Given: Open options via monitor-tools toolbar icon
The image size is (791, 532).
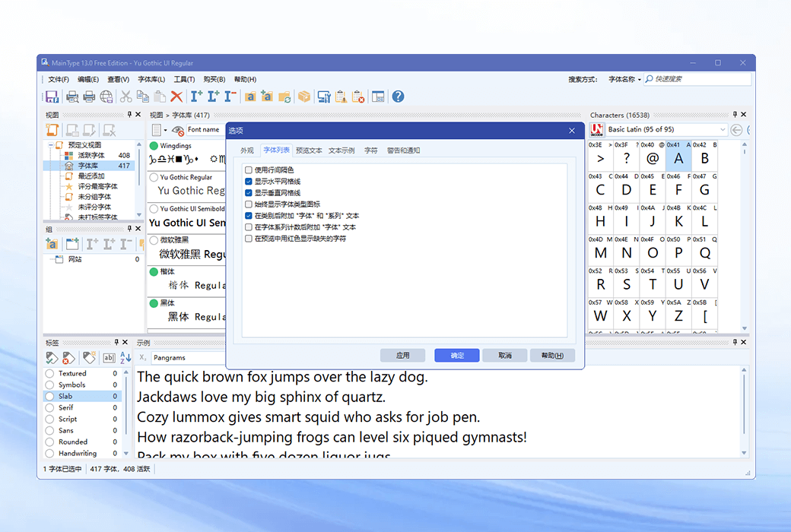Looking at the screenshot, I should click(x=324, y=97).
